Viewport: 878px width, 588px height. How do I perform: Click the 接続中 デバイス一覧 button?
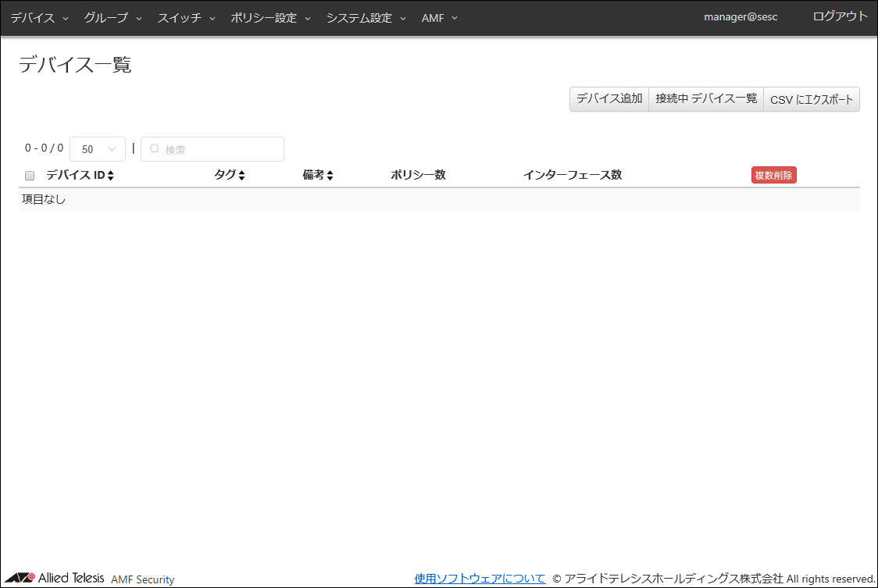[706, 99]
